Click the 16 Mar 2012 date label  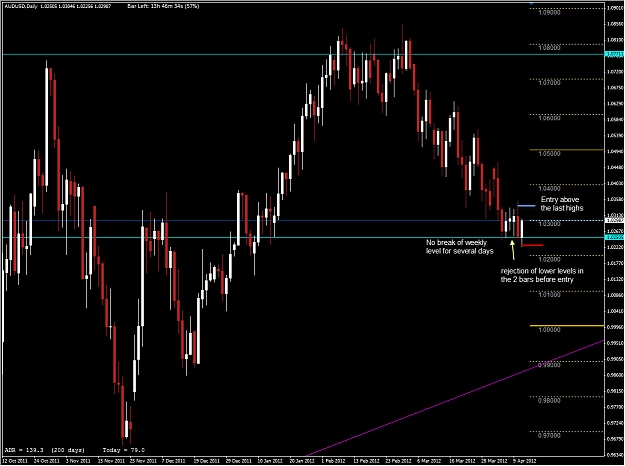[460, 460]
